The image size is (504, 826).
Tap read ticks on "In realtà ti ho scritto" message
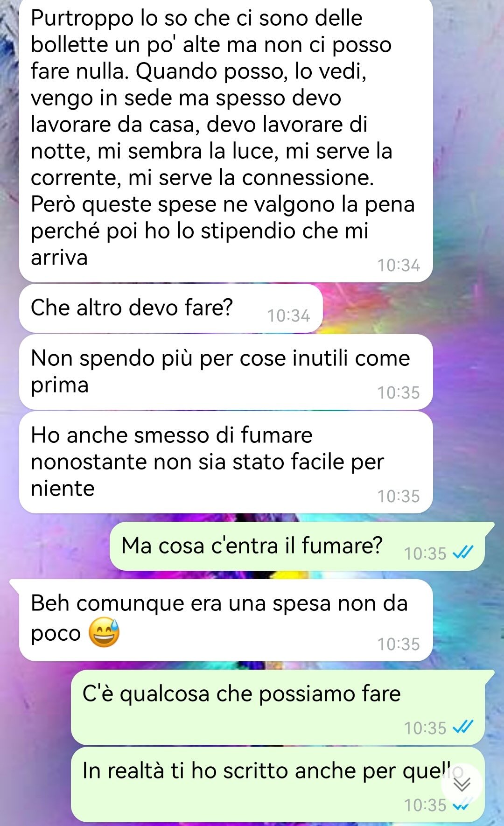coord(463,805)
